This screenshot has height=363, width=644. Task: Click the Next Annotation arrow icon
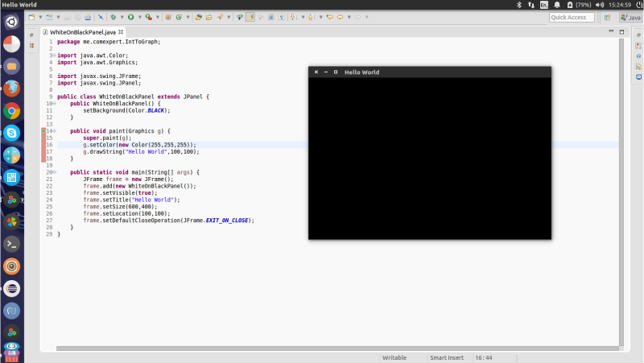[293, 17]
